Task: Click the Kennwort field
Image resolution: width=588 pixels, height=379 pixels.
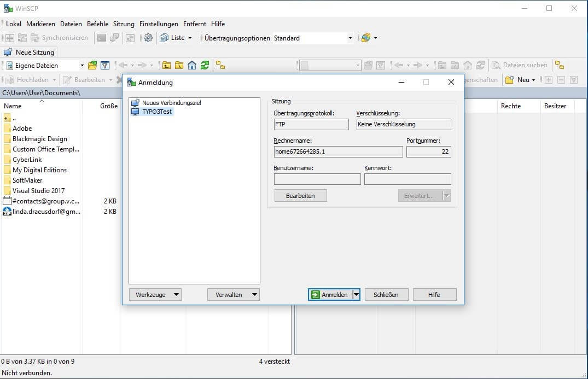Action: [x=407, y=179]
